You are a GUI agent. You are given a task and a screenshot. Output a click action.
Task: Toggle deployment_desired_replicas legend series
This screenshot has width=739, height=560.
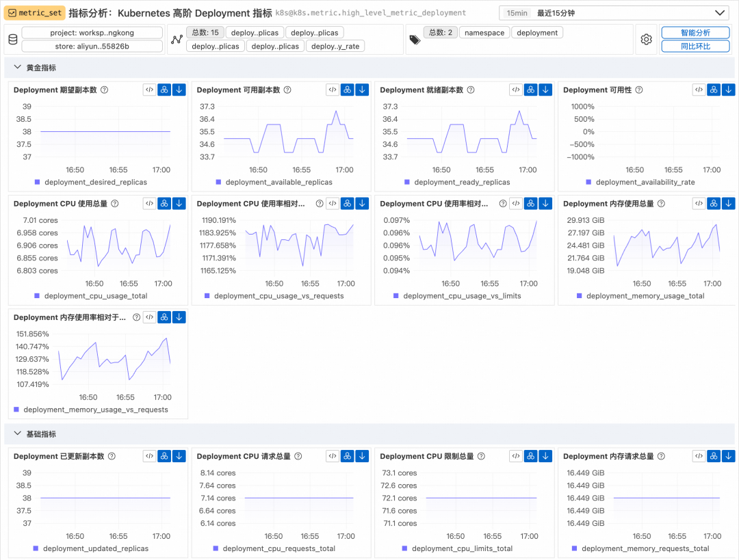pyautogui.click(x=91, y=183)
